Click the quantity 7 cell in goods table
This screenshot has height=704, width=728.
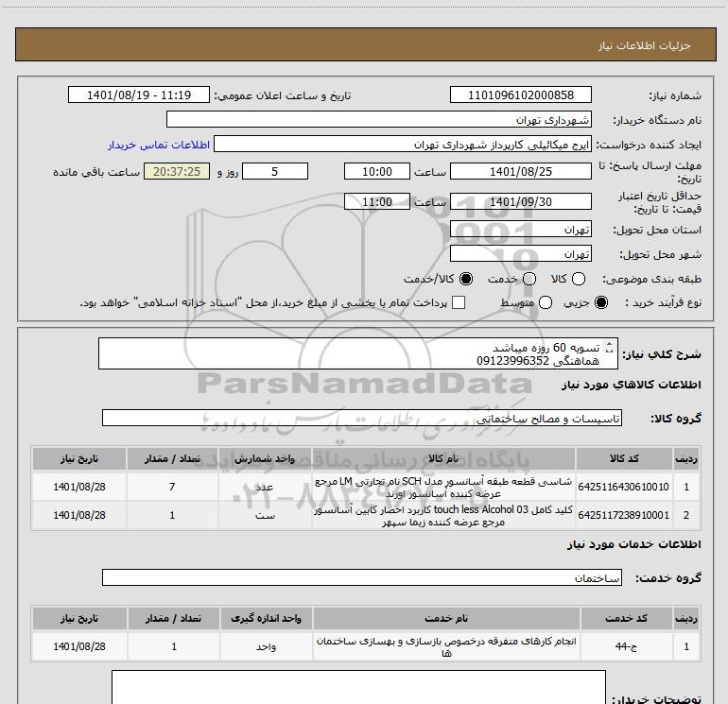172,487
